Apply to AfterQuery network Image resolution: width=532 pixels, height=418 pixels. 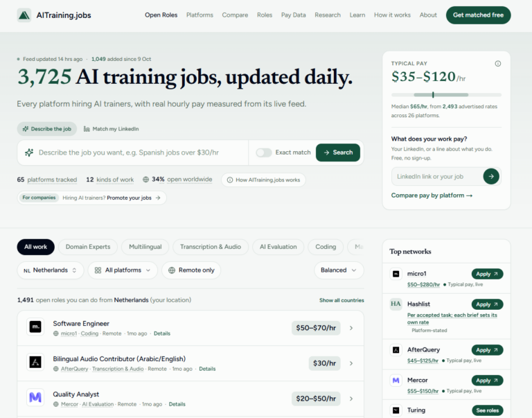[x=487, y=350]
